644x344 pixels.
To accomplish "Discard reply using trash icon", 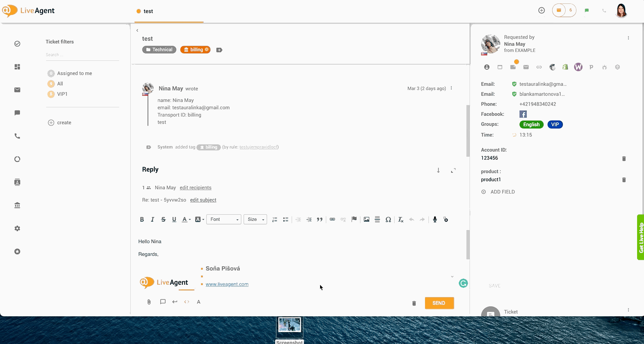I will click(414, 303).
